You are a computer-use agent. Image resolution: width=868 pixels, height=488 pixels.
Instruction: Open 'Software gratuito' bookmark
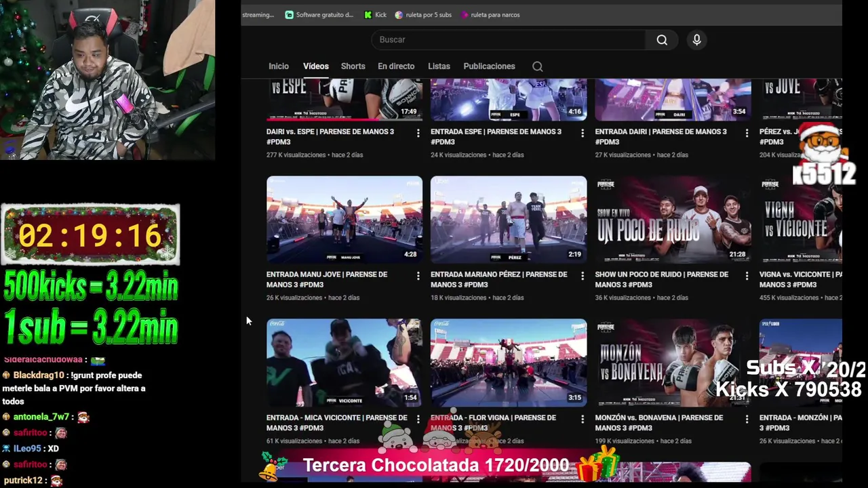click(x=319, y=15)
